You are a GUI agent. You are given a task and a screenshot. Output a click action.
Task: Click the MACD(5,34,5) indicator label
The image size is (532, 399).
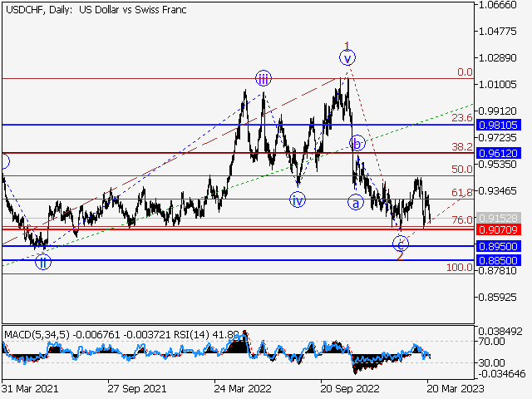pos(37,335)
